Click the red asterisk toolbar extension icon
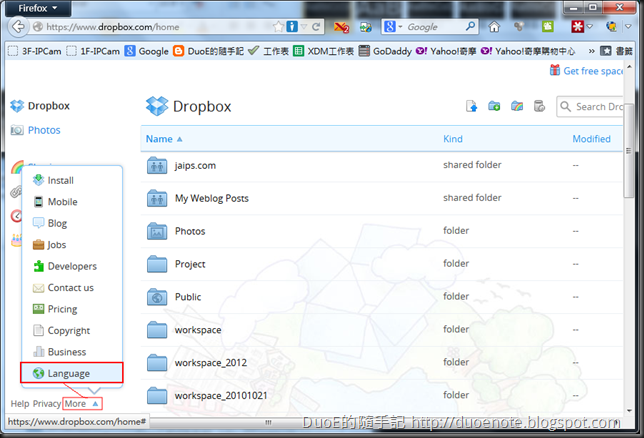The height and width of the screenshot is (438, 644). (578, 27)
